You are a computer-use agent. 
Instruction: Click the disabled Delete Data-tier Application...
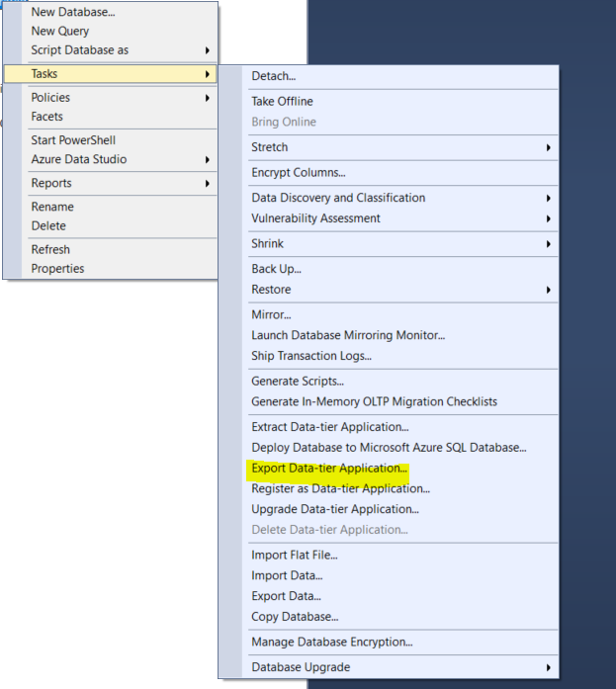tap(389, 530)
